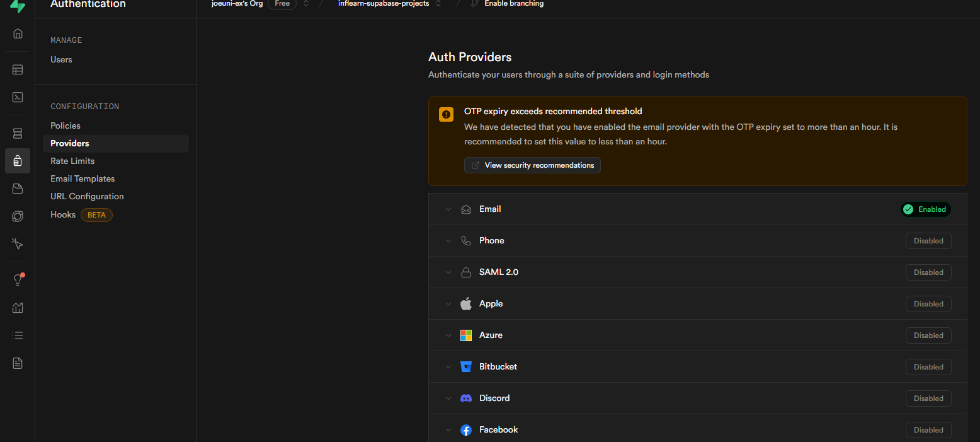
Task: Click the Auth Providers heading
Action: 470,57
